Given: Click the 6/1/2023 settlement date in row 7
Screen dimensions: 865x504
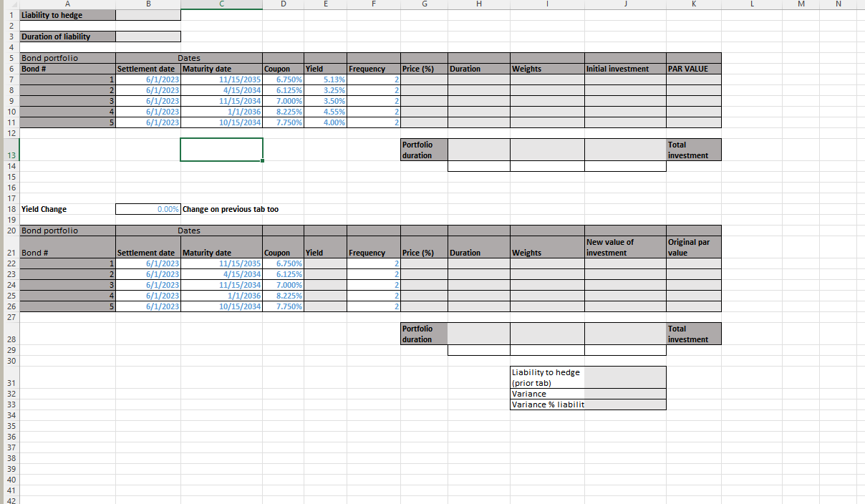Looking at the screenshot, I should [x=148, y=79].
